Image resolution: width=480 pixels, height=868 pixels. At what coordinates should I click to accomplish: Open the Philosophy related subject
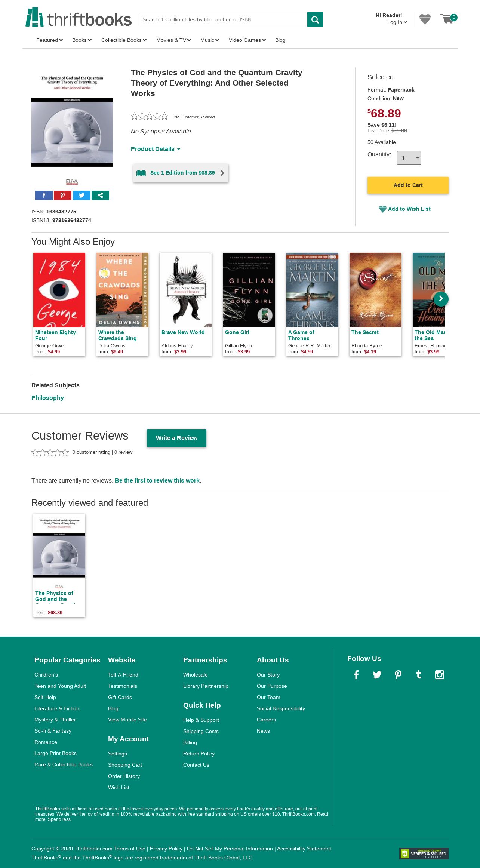pos(47,398)
